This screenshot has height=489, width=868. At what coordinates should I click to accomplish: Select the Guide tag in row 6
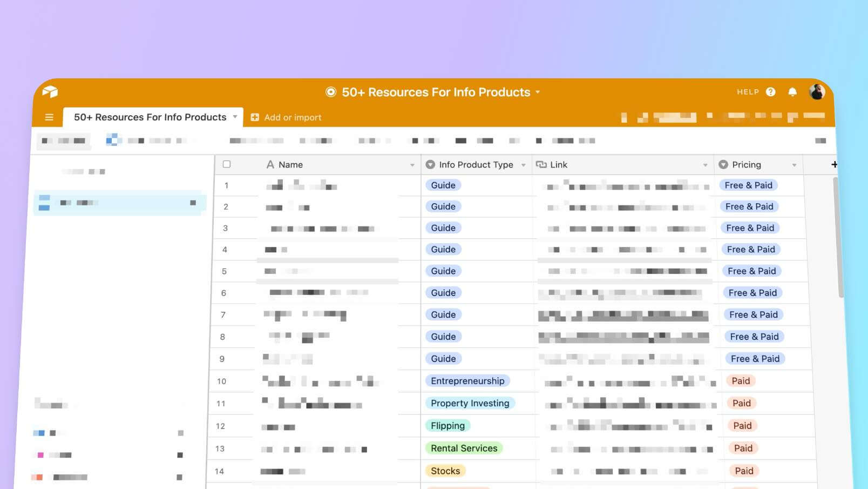[443, 293]
